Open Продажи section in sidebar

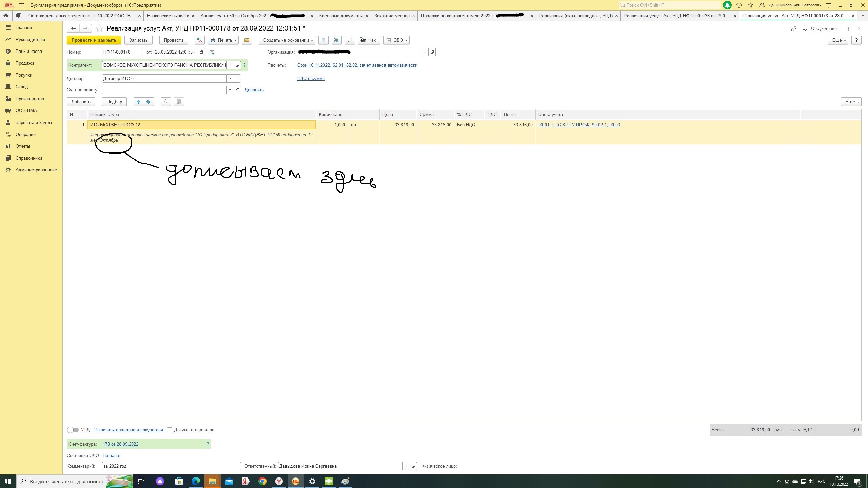coord(24,63)
